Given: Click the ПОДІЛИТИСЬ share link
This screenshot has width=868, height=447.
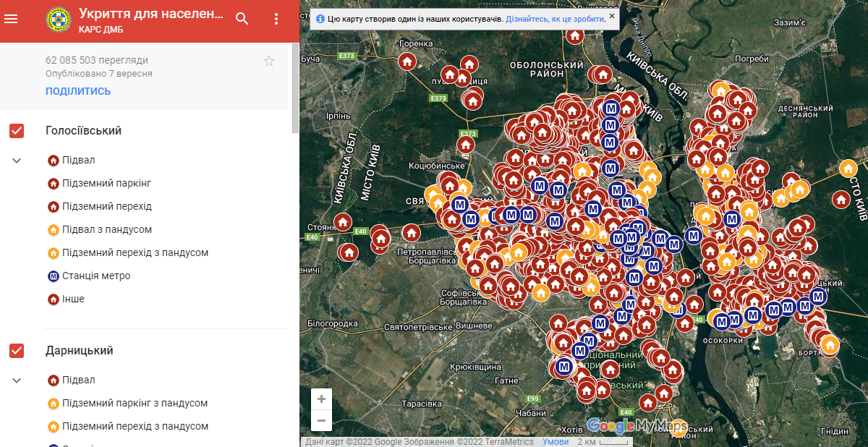Looking at the screenshot, I should [x=78, y=91].
